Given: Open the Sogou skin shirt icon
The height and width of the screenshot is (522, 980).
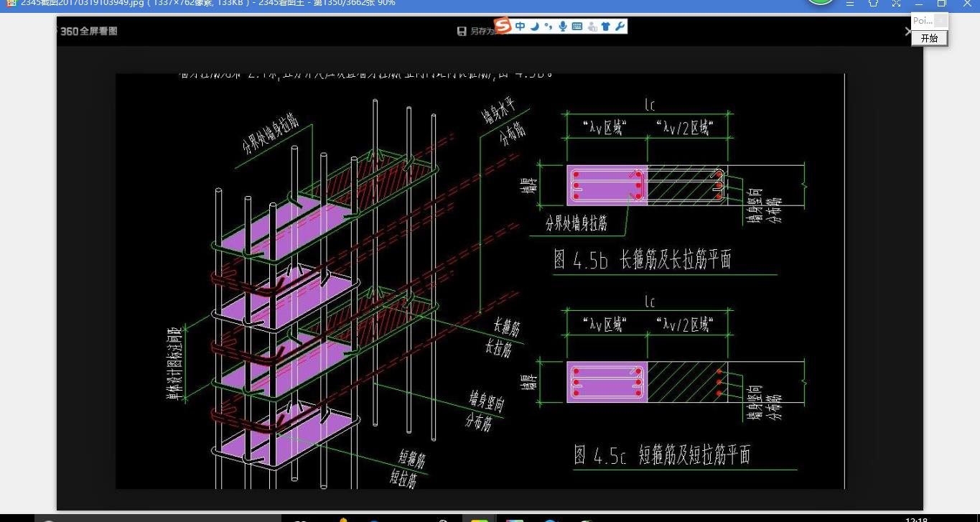Looking at the screenshot, I should (605, 27).
